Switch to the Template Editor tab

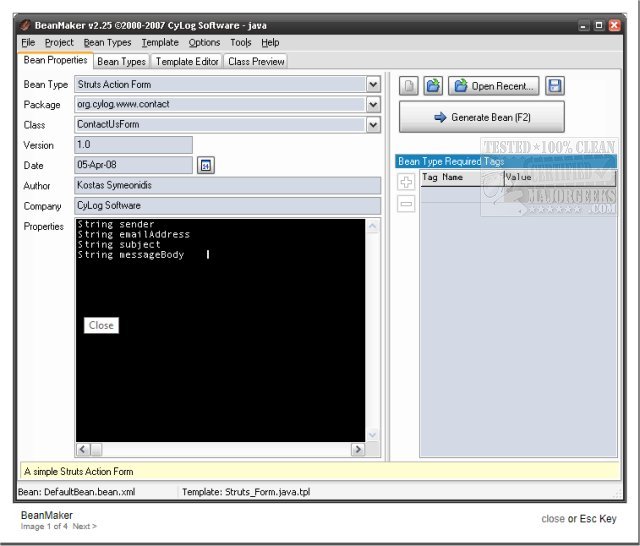187,62
